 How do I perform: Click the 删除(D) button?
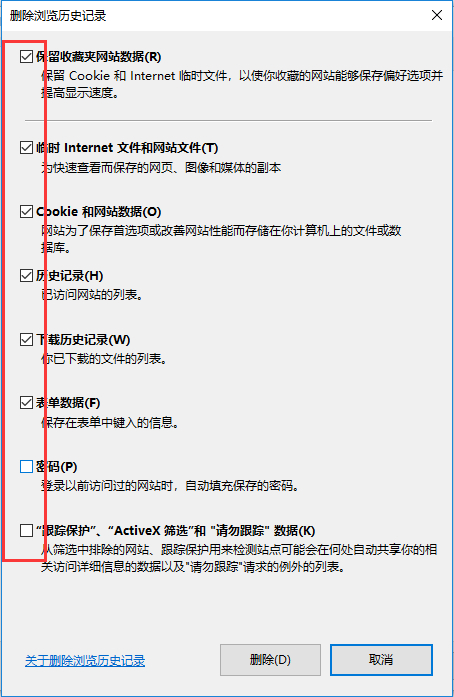270,660
